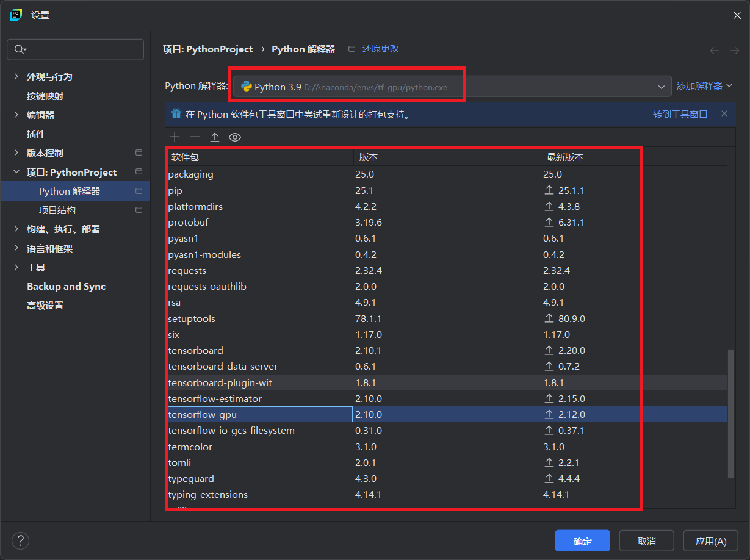The image size is (750, 560).
Task: Sort by the 软件包 column header
Action: pyautogui.click(x=259, y=157)
